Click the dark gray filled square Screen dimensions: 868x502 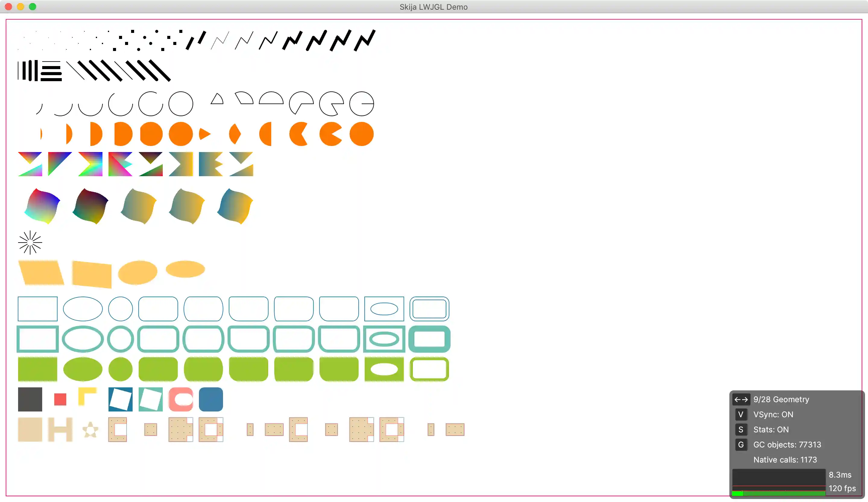(x=30, y=399)
